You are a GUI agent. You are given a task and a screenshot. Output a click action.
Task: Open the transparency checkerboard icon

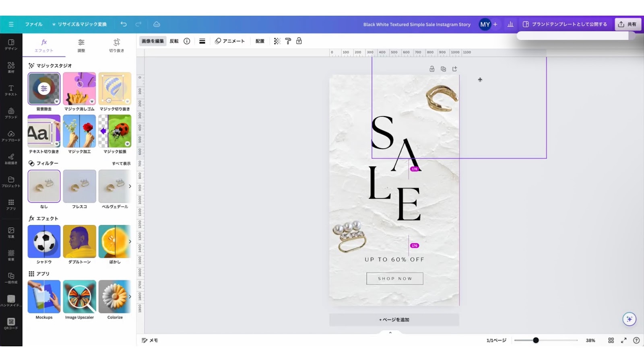[x=277, y=41]
